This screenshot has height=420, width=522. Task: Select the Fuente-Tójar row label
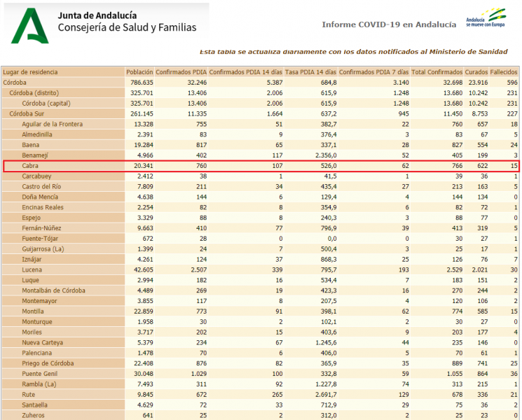coord(40,239)
